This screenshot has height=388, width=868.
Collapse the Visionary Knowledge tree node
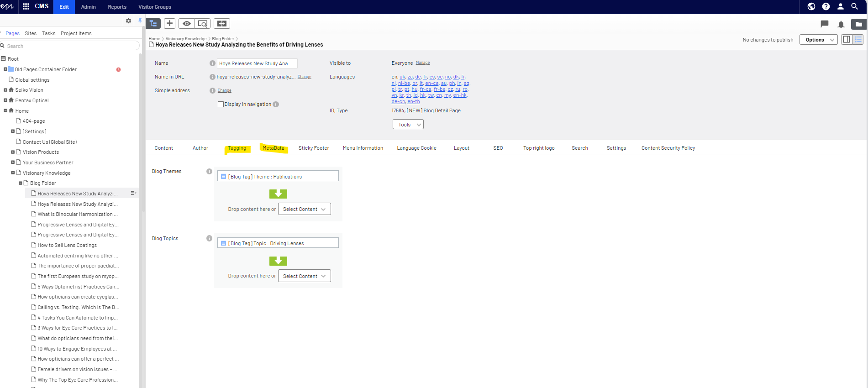click(x=13, y=173)
